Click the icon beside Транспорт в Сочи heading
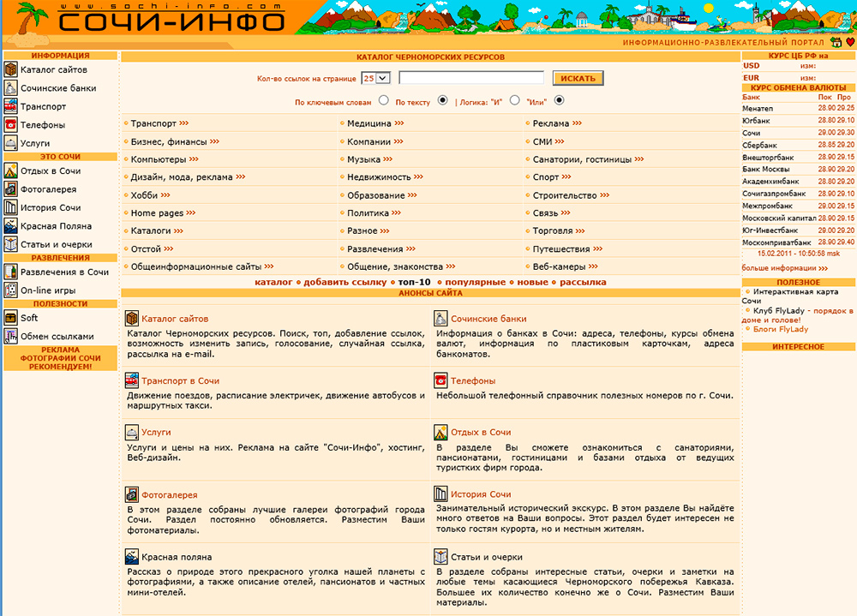Image resolution: width=857 pixels, height=616 pixels. (x=132, y=380)
